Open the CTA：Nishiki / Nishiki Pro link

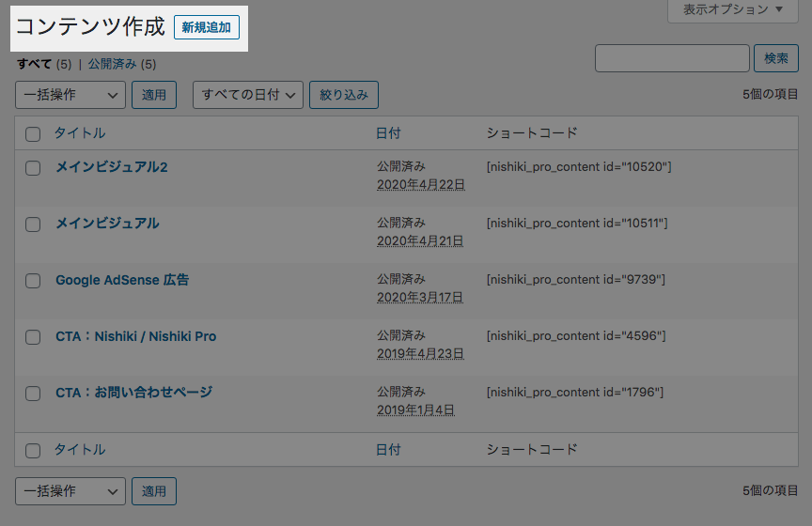coord(136,336)
